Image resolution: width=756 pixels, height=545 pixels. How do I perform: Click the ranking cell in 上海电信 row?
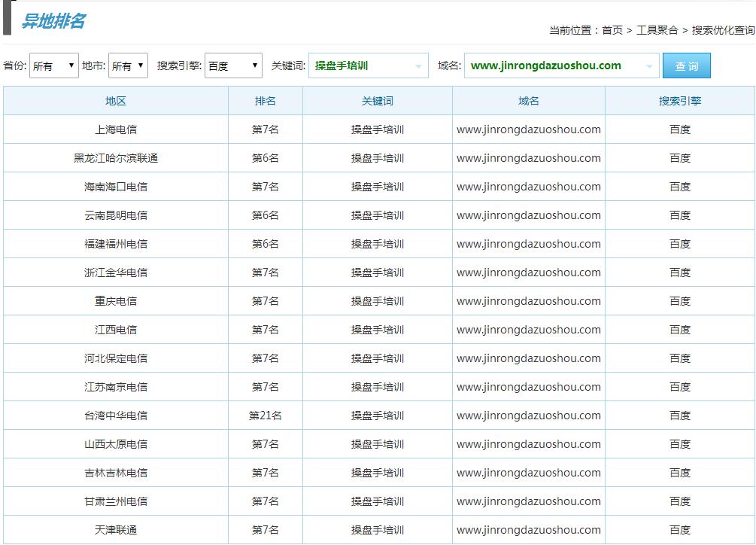click(266, 129)
